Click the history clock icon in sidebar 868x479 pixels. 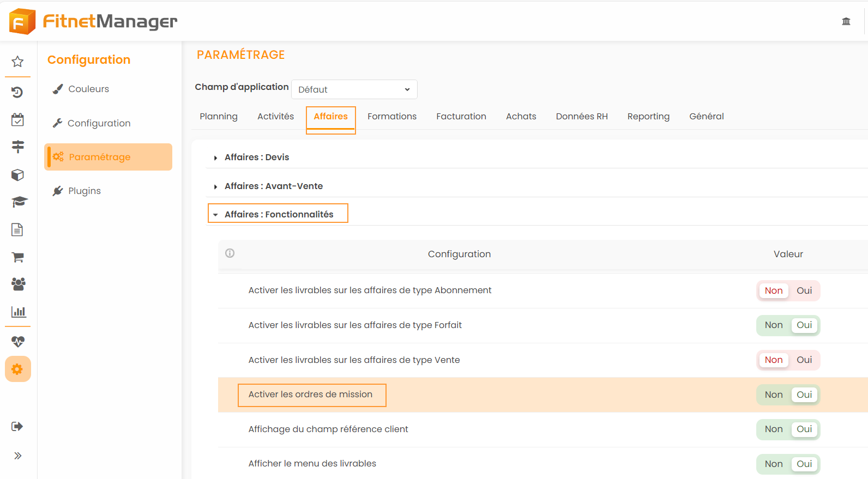tap(17, 92)
